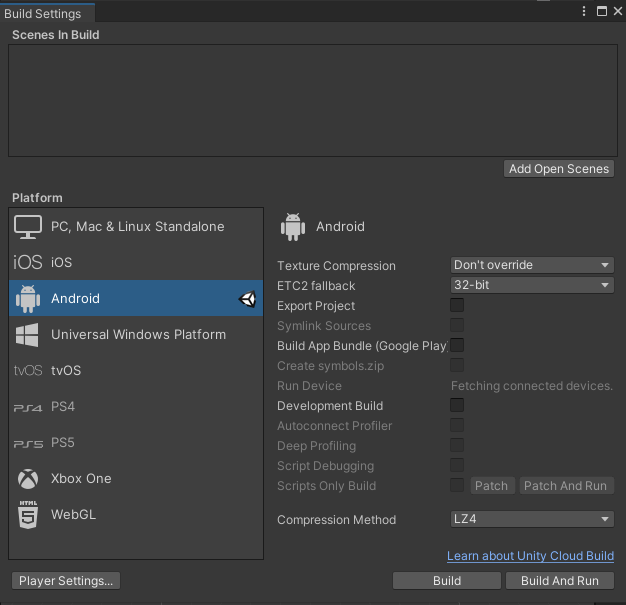Click the iOS platform logo icon

(x=28, y=262)
